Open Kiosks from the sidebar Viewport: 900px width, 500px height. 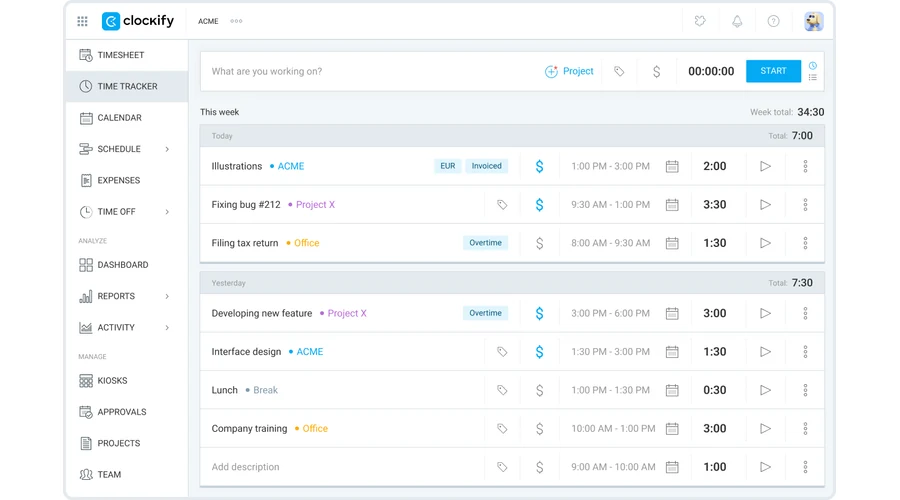pos(127,381)
